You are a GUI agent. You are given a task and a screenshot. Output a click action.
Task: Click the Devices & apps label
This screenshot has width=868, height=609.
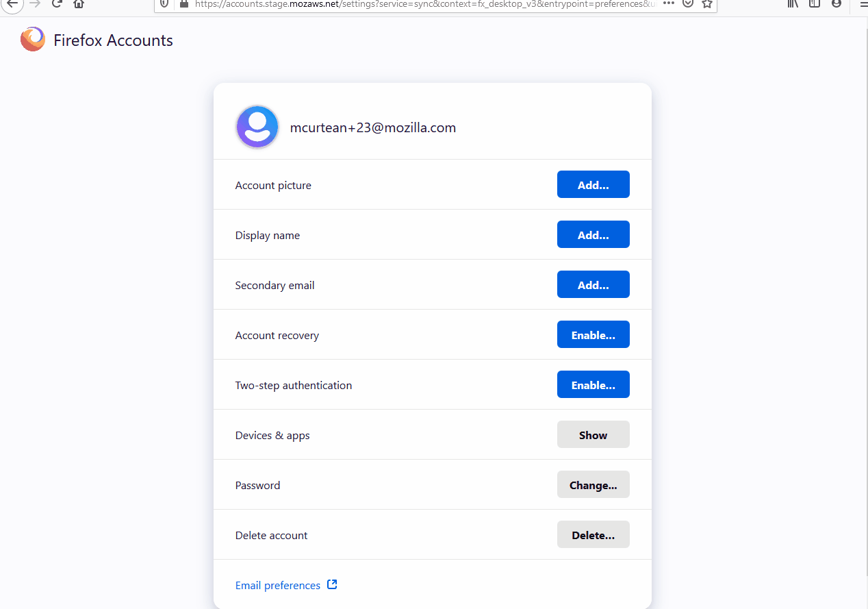tap(272, 435)
